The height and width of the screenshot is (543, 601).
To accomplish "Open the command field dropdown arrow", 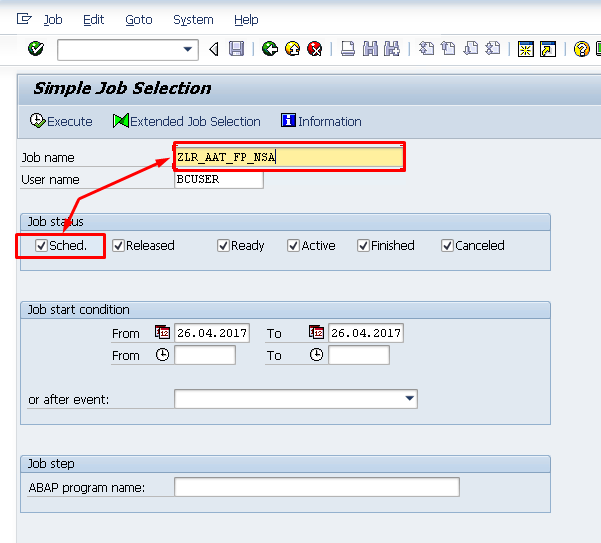I will [x=187, y=49].
